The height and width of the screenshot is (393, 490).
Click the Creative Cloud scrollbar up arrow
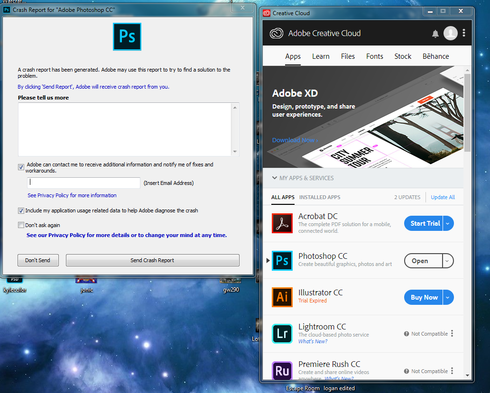(x=467, y=70)
